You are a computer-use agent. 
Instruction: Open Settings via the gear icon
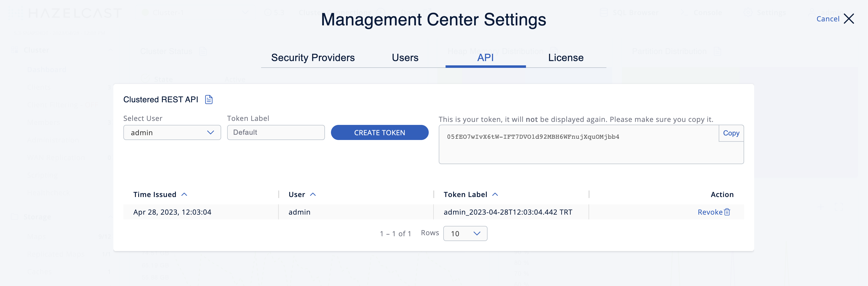coord(749,13)
